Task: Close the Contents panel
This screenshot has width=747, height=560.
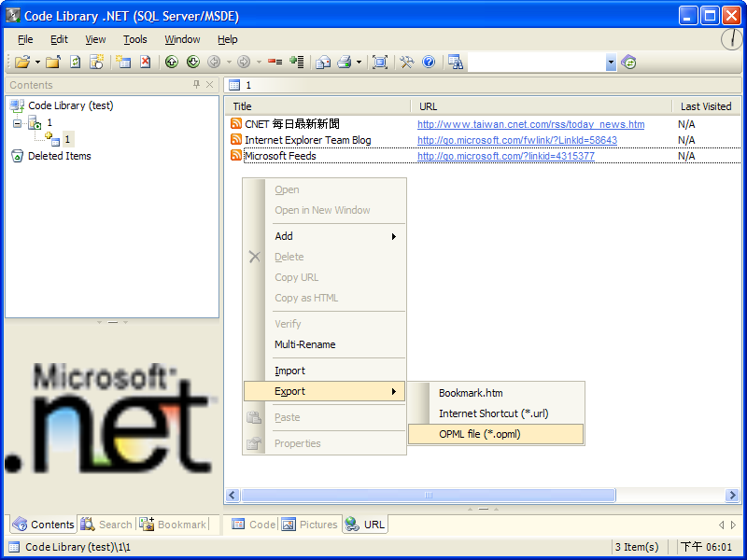Action: 209,84
